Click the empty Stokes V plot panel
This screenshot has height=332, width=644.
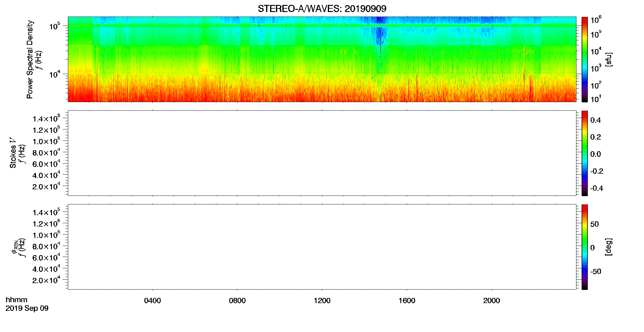tap(322, 153)
